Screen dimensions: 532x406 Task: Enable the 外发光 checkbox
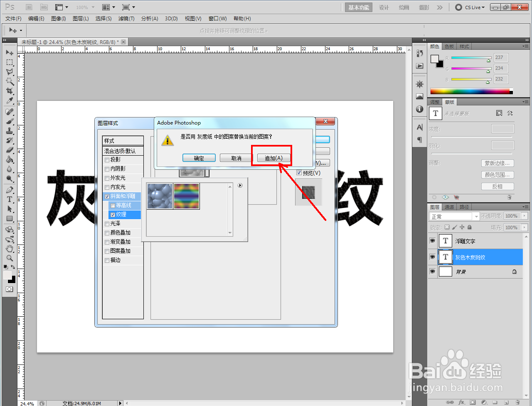pos(107,178)
